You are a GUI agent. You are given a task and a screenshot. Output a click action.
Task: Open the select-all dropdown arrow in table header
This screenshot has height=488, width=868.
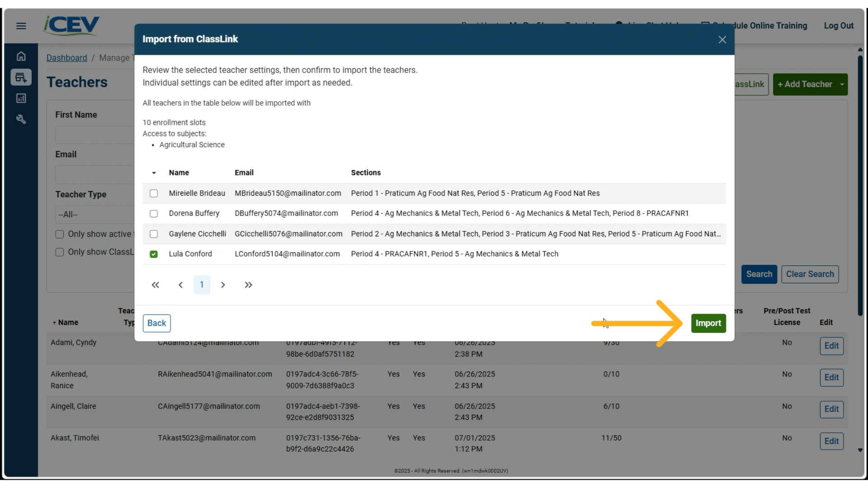click(154, 173)
